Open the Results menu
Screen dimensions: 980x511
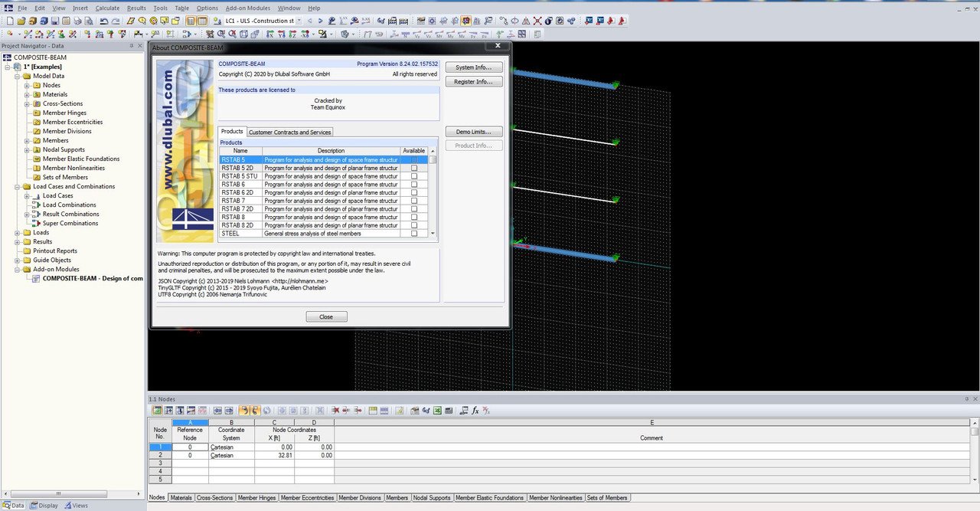point(136,8)
